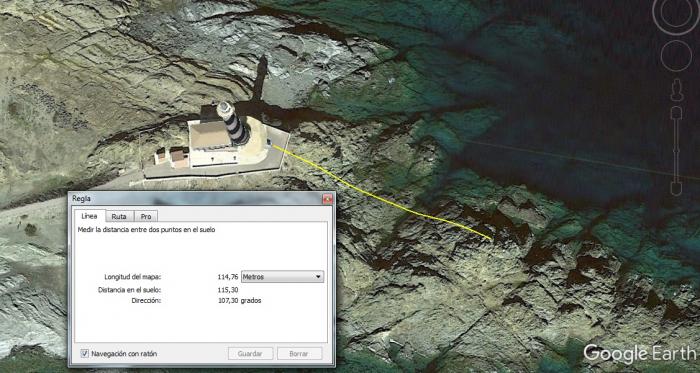Switch to the Pro tab
Screen dimensions: 700x373
point(146,216)
